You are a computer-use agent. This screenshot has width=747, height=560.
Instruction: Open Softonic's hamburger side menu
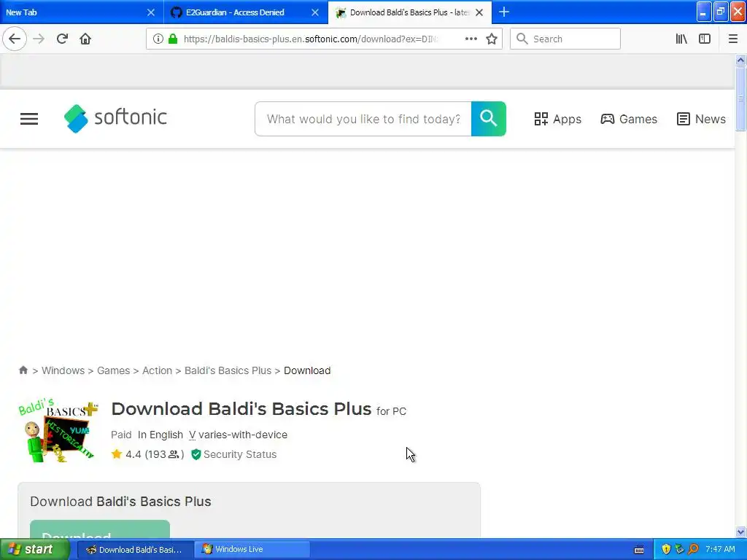(x=29, y=119)
